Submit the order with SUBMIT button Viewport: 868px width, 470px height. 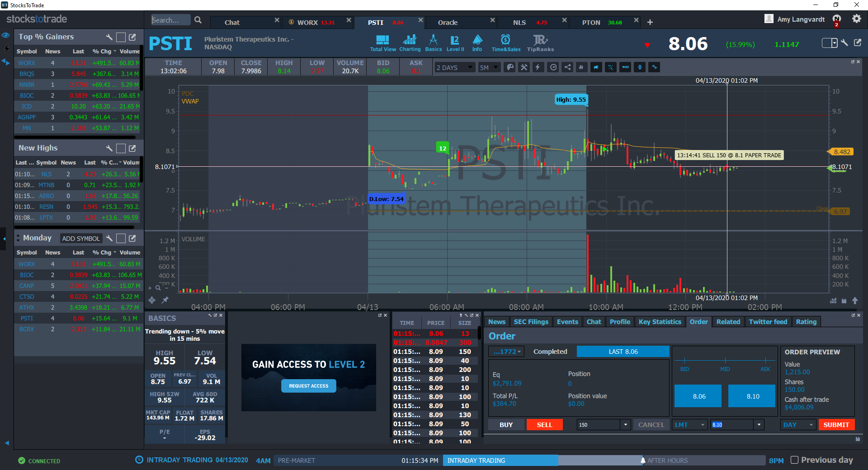click(836, 425)
